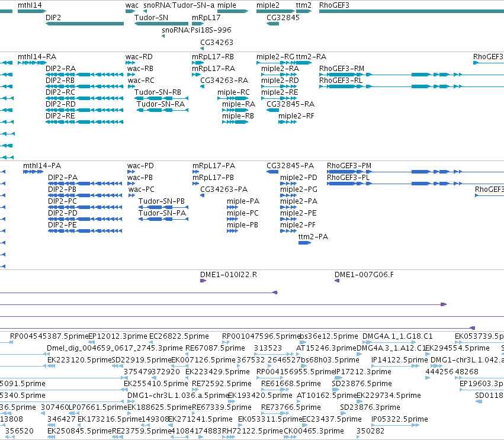This screenshot has width=504, height=440.
Task: Click the RhoGEF3 gene label
Action: click(x=334, y=5)
